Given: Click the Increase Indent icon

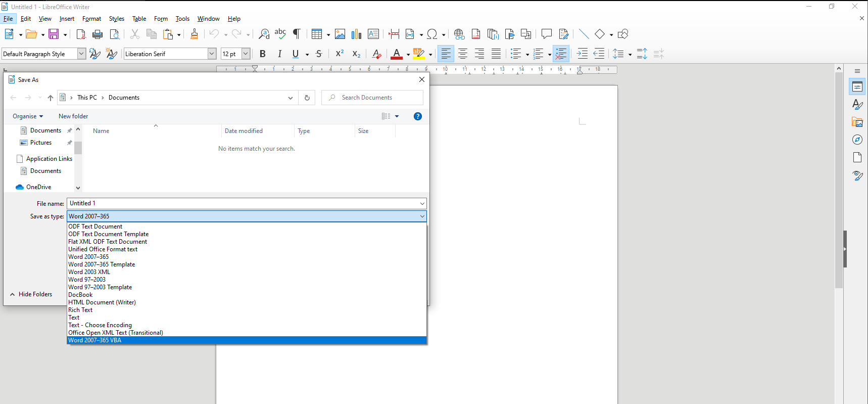Looking at the screenshot, I should [582, 54].
